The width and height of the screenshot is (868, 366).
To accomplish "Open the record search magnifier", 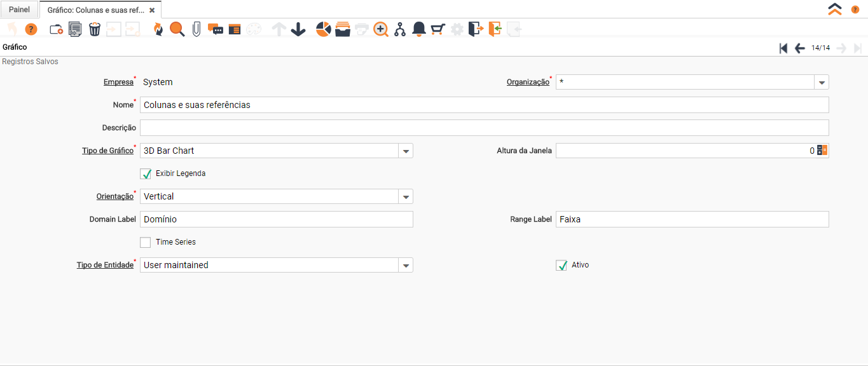I will pos(177,29).
